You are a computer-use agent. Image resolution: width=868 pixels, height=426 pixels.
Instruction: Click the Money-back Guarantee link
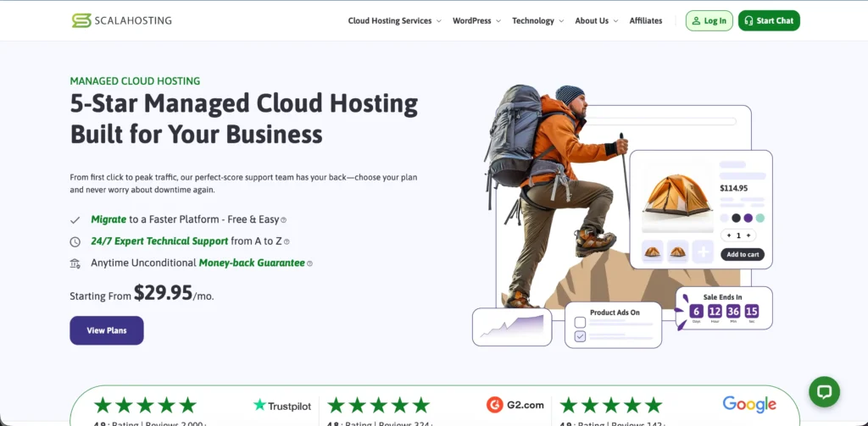click(252, 263)
